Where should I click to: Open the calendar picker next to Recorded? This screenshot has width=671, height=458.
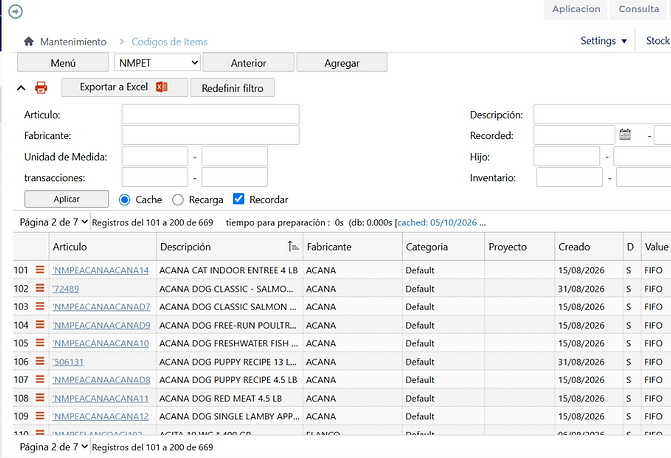(625, 135)
